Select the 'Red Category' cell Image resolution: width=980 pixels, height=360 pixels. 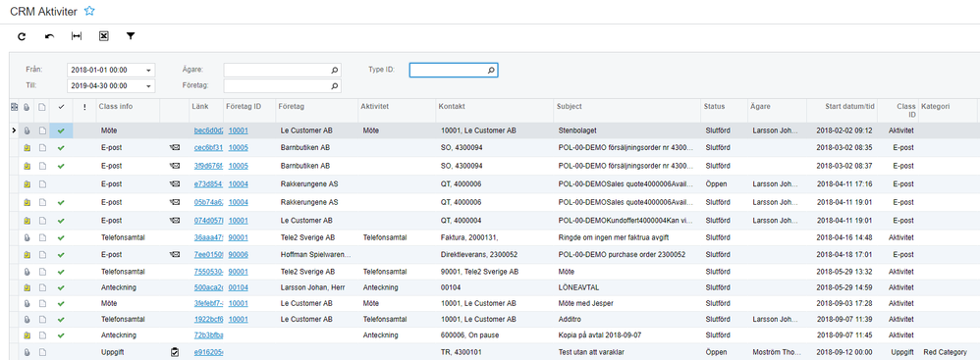[949, 352]
